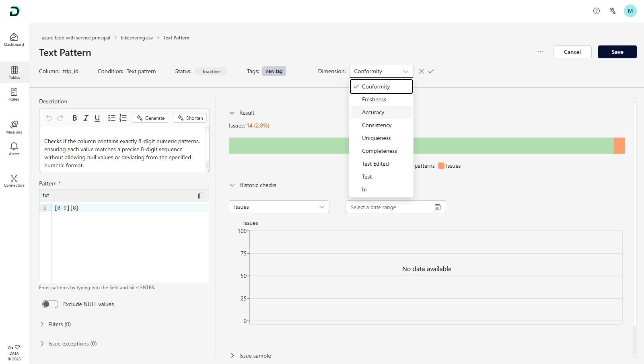Click the Save button

(x=617, y=52)
